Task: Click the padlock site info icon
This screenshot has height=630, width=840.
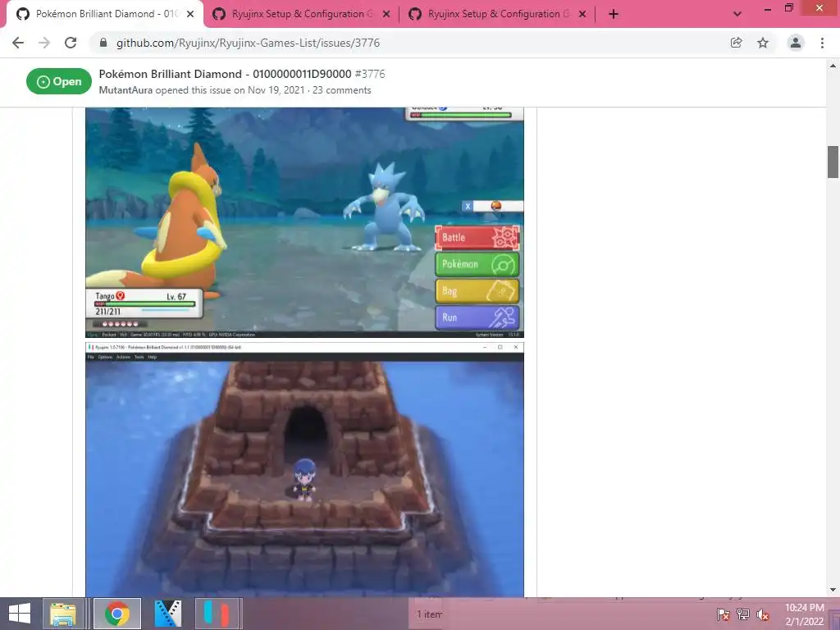Action: 103,43
